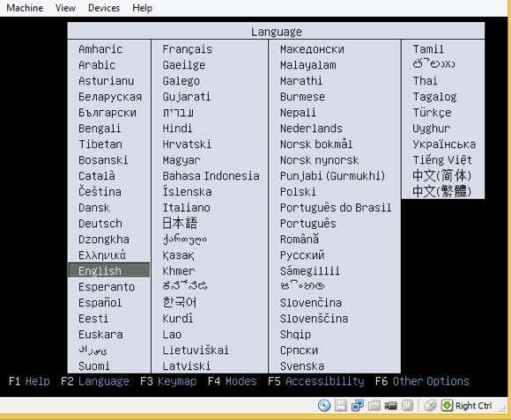
Task: Open the View menu
Action: [65, 8]
